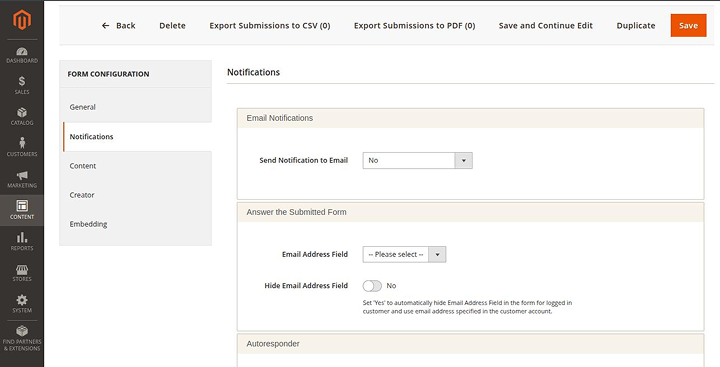Expand the Autoresponder section header

pyautogui.click(x=471, y=344)
